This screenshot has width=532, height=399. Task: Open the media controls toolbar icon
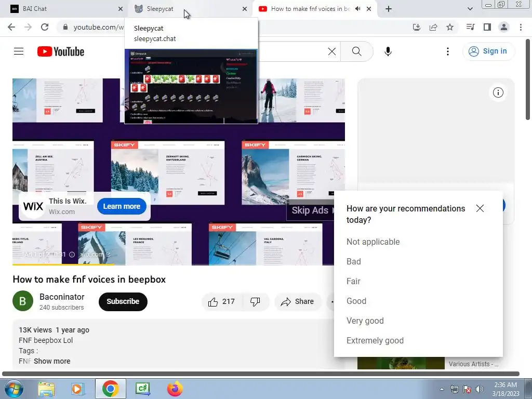point(470,27)
